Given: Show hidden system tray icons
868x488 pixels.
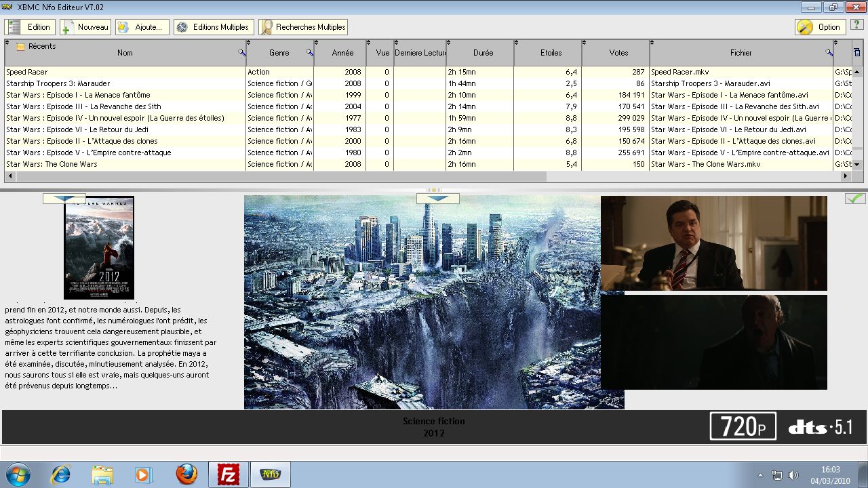Looking at the screenshot, I should 760,475.
